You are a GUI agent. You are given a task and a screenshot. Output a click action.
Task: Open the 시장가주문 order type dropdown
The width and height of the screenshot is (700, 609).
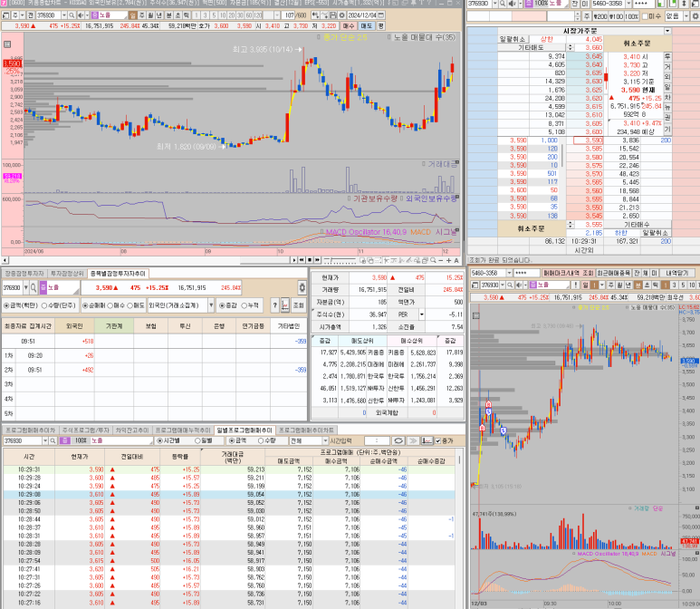pyautogui.click(x=667, y=31)
